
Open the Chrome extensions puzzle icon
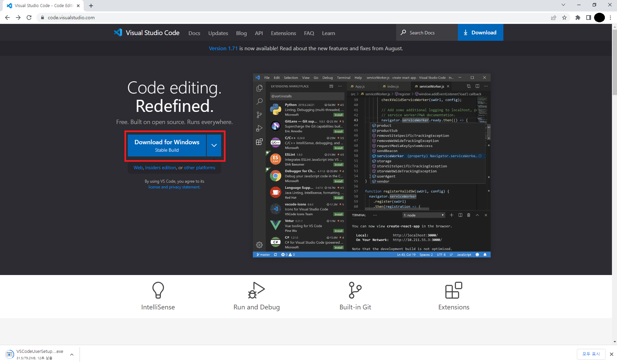(578, 18)
